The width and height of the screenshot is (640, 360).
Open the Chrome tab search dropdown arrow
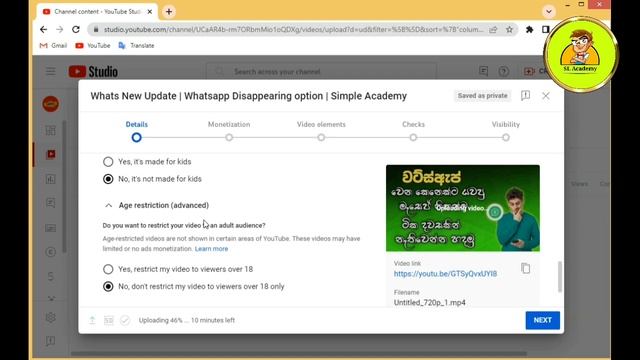(549, 11)
